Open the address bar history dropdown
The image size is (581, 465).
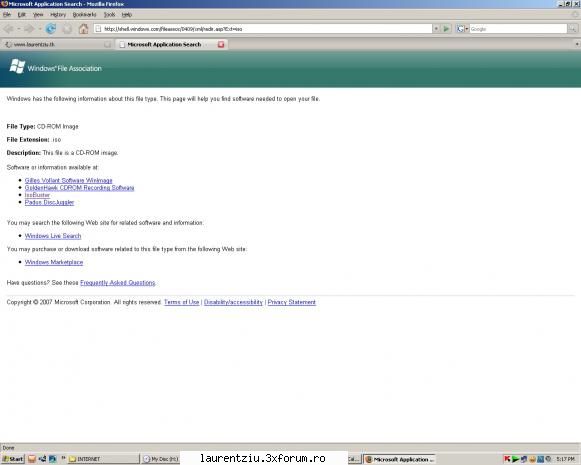click(436, 29)
